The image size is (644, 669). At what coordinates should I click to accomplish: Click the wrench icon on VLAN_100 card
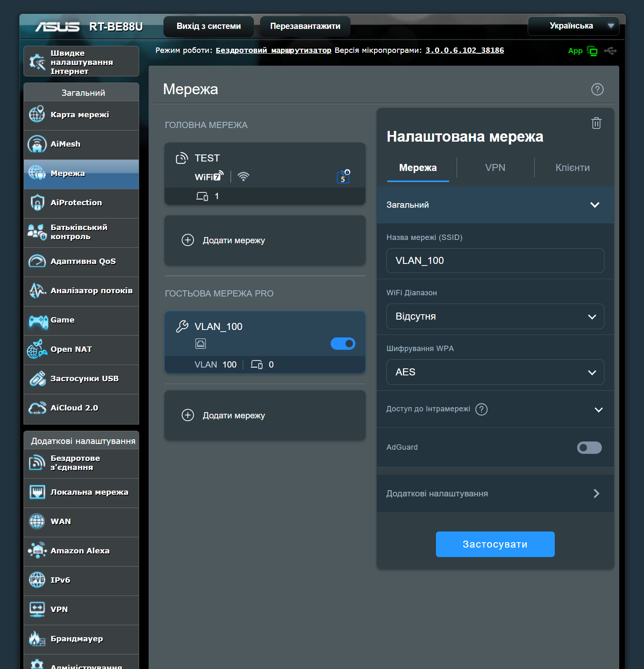click(182, 326)
